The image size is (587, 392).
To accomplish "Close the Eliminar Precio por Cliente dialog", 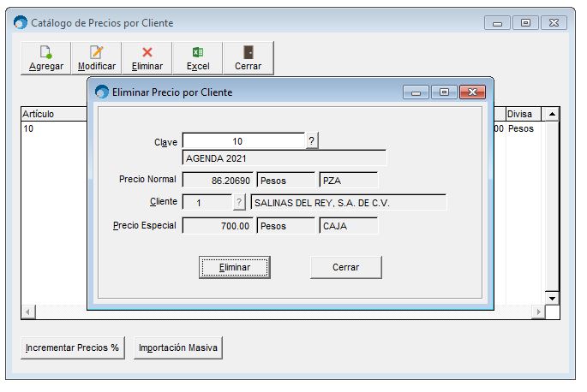I will pos(472,92).
